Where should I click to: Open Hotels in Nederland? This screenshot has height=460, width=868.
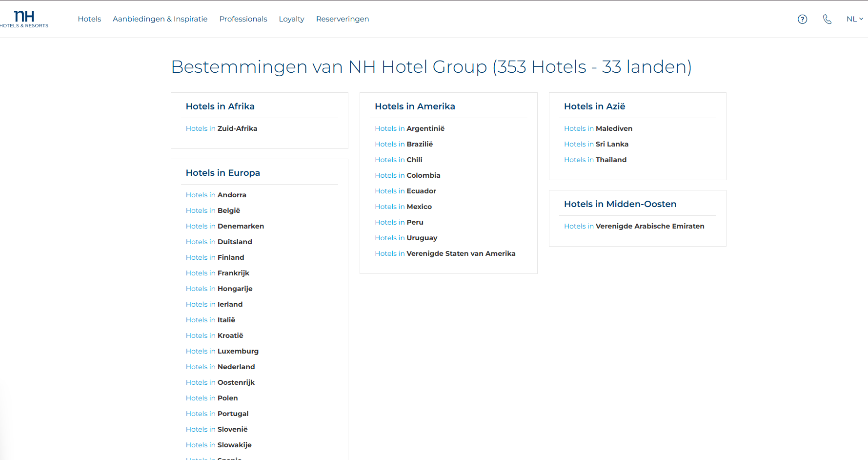[x=221, y=367]
